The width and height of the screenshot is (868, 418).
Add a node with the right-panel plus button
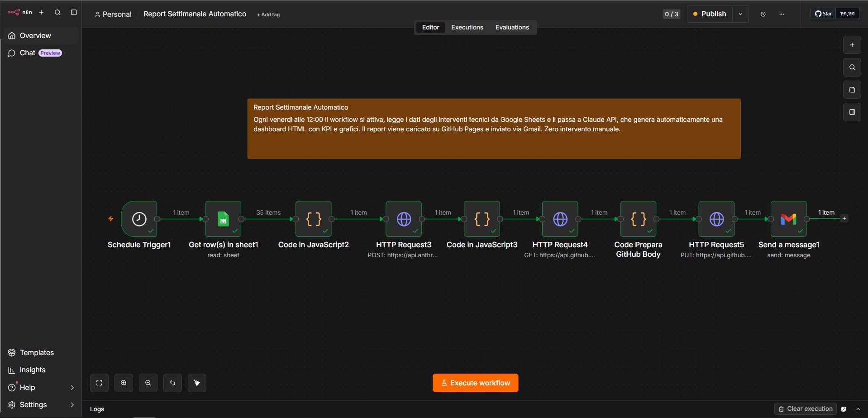[x=852, y=45]
